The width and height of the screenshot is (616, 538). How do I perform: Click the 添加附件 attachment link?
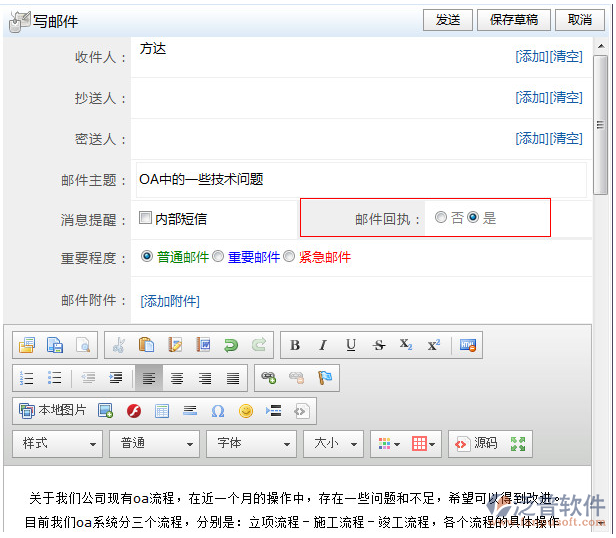[170, 301]
